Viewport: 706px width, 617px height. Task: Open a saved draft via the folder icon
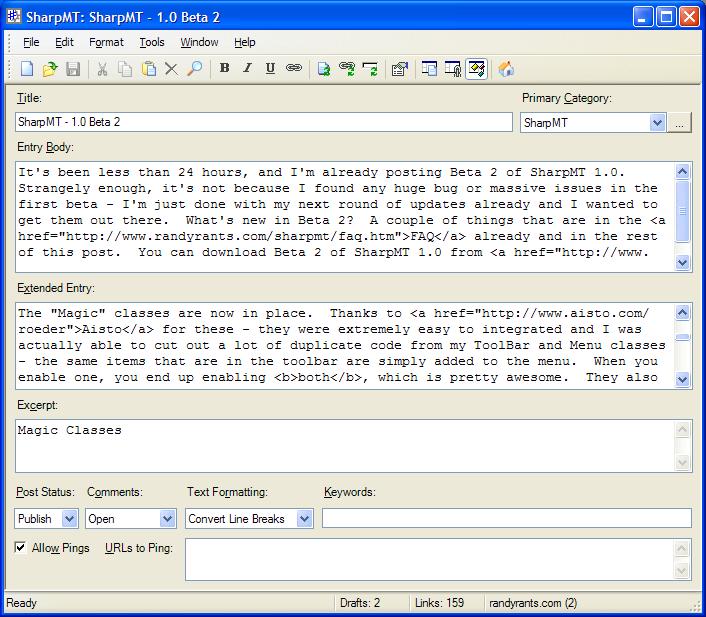click(50, 69)
